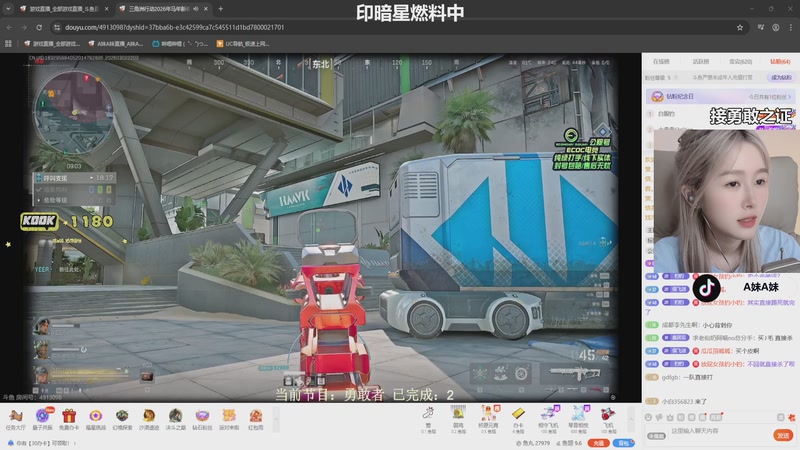Screen dimensions: 800x450
Task: Open the 游戏直播_全部游戏 bookmark
Action: coord(52,44)
